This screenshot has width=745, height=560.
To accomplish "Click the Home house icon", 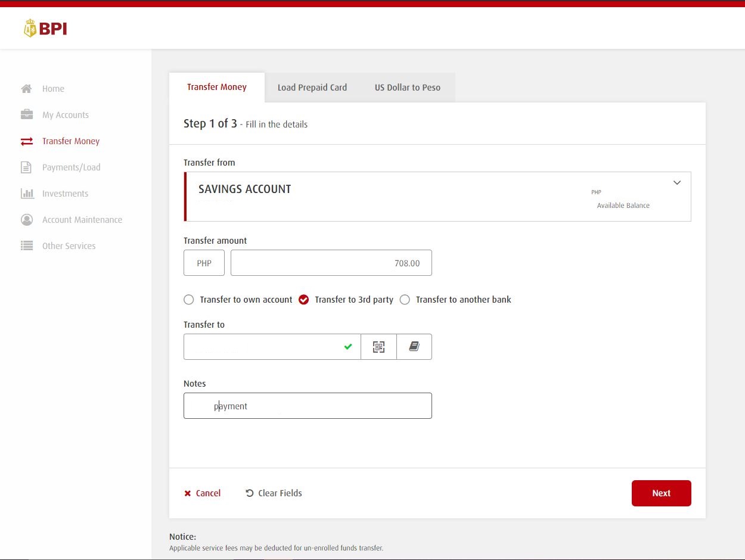I will [27, 89].
